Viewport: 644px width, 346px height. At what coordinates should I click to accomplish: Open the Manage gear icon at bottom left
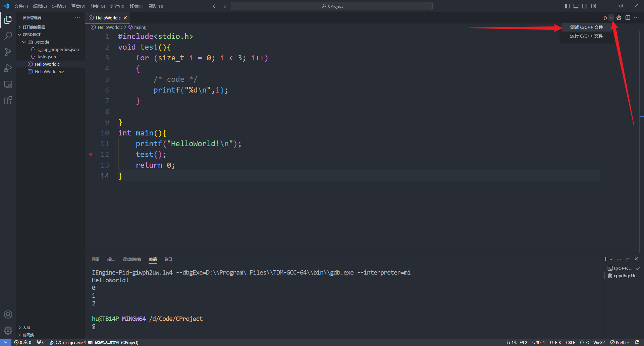pos(8,331)
